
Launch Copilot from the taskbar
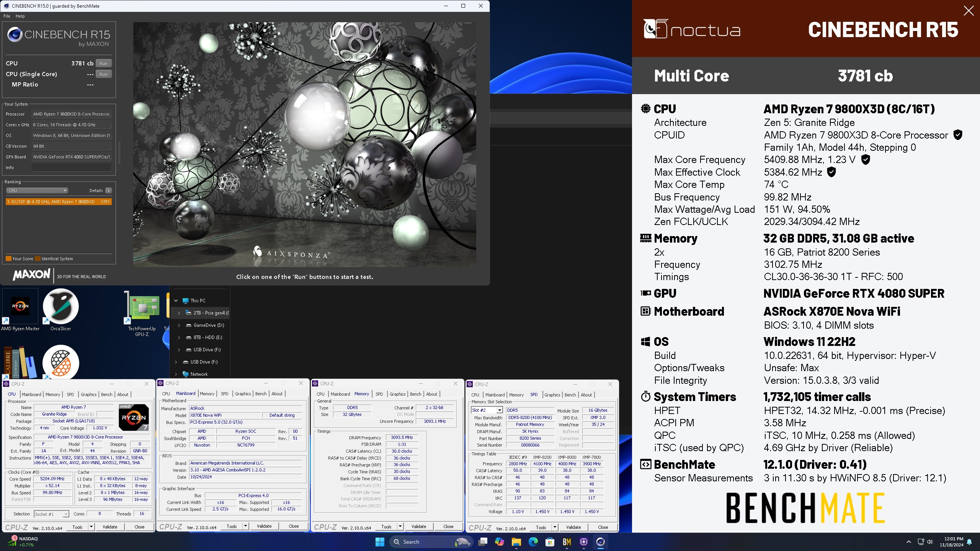point(500,542)
